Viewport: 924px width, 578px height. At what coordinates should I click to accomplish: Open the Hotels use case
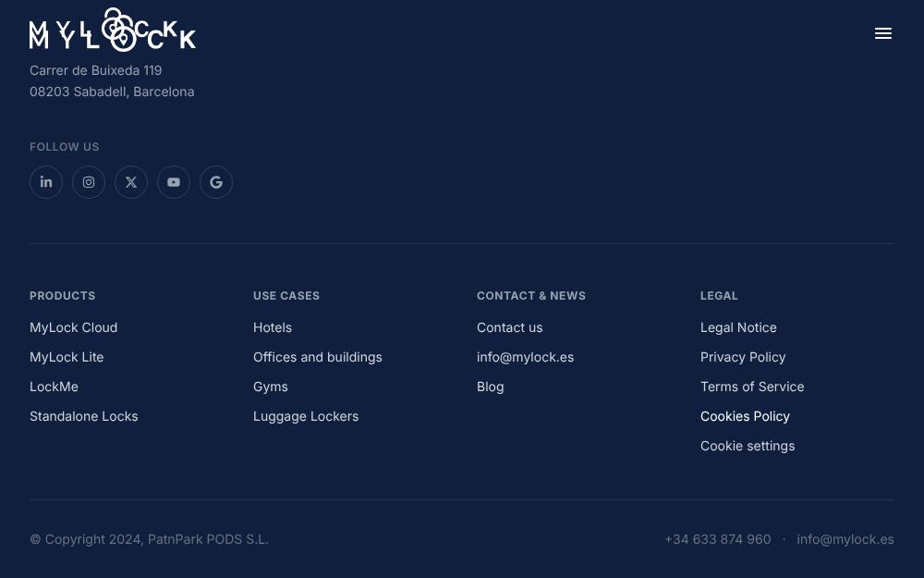[x=273, y=327]
